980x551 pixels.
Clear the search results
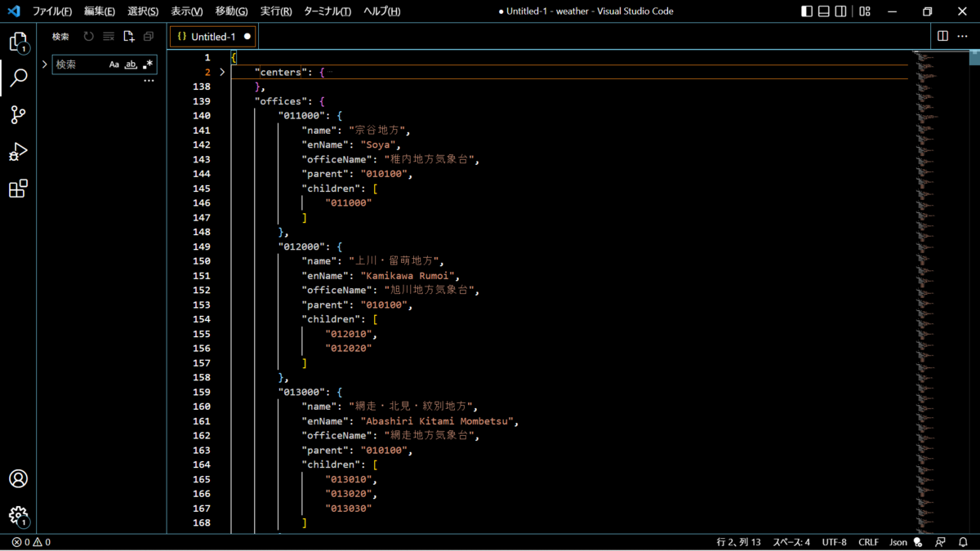pos(108,37)
